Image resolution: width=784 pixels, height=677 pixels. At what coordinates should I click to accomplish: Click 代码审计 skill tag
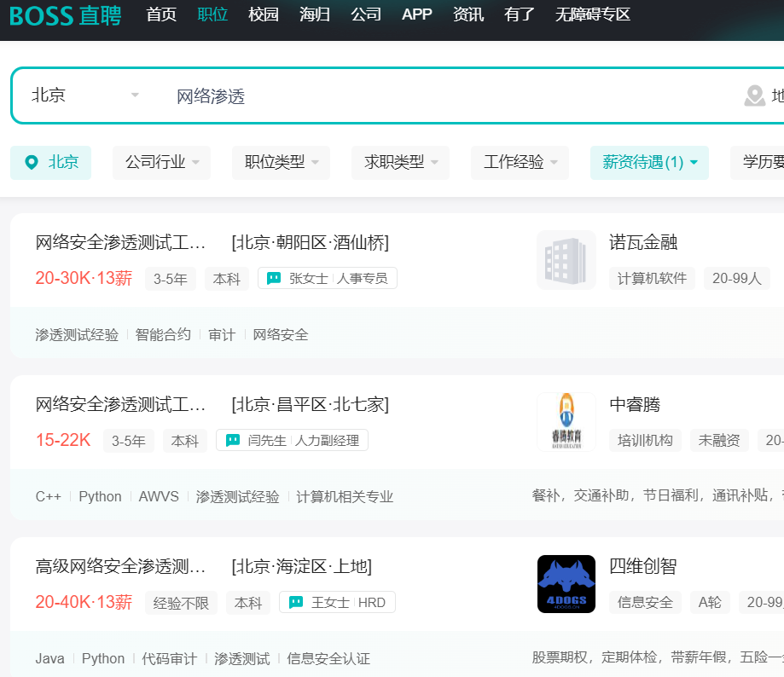pos(170,658)
